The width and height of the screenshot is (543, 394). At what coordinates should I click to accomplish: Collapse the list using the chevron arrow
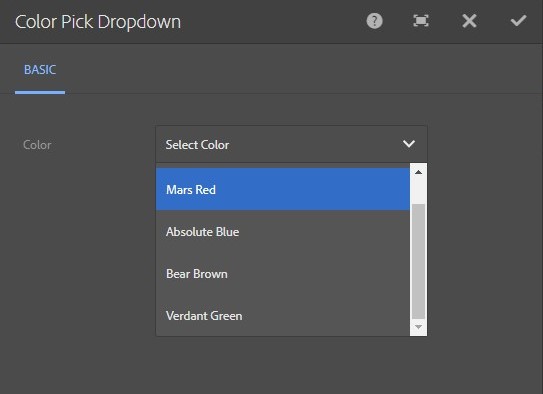(409, 144)
